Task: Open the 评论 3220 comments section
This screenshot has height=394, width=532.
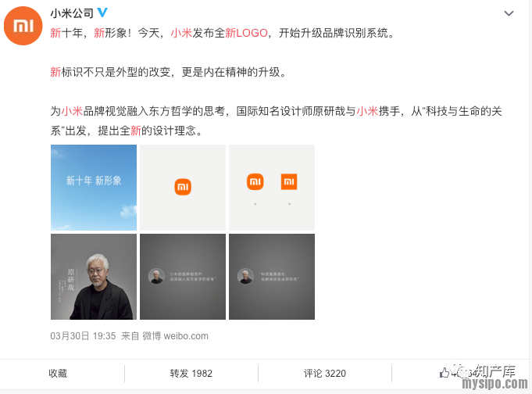Action: 325,373
